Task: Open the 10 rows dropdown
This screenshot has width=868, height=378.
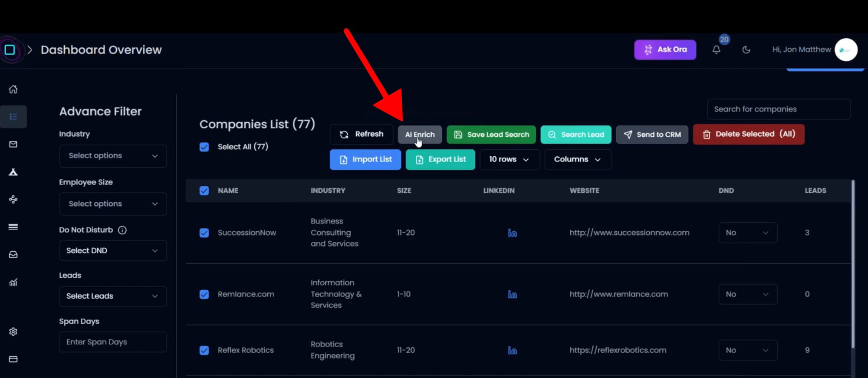Action: tap(509, 160)
